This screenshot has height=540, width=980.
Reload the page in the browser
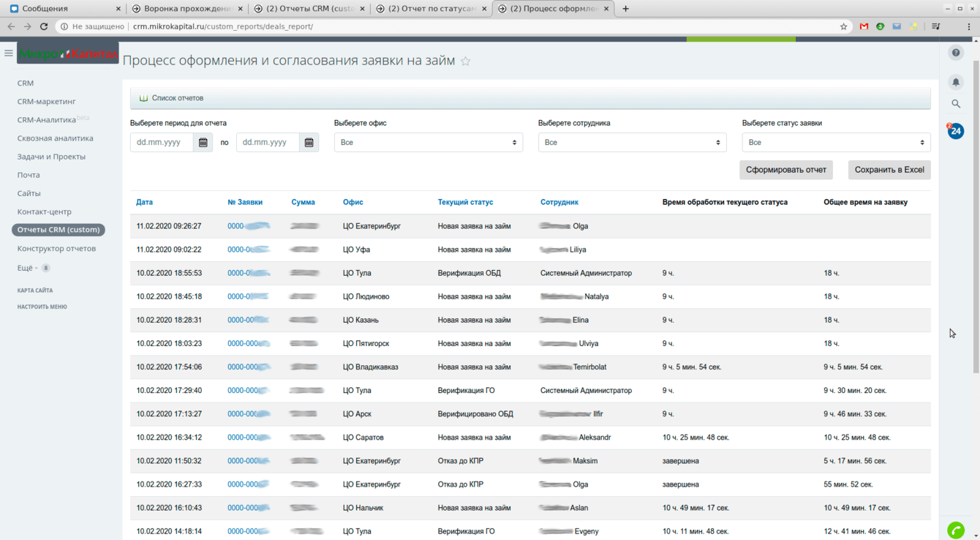[x=44, y=26]
